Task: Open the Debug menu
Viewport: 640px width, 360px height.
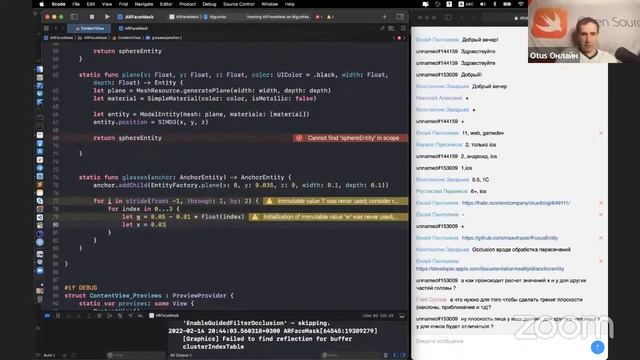Action: point(209,4)
